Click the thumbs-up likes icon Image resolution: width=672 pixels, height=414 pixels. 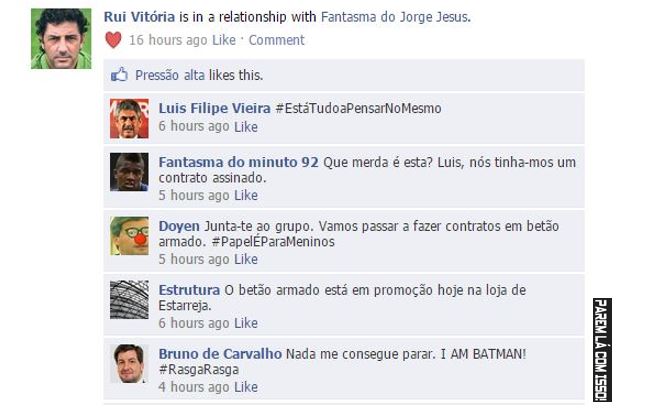coord(119,75)
